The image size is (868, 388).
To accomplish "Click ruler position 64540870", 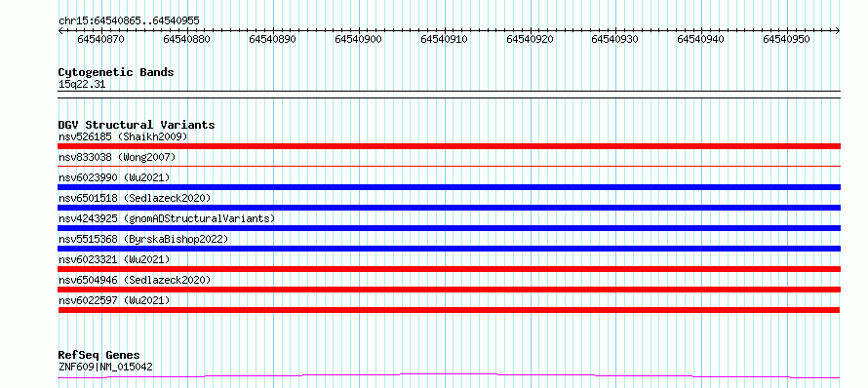I will (x=100, y=39).
